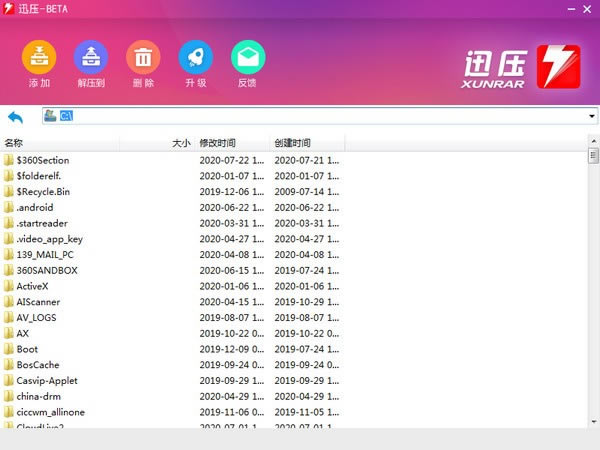Click created date 2019-11-05 of ciccwm_allinone

click(x=307, y=412)
